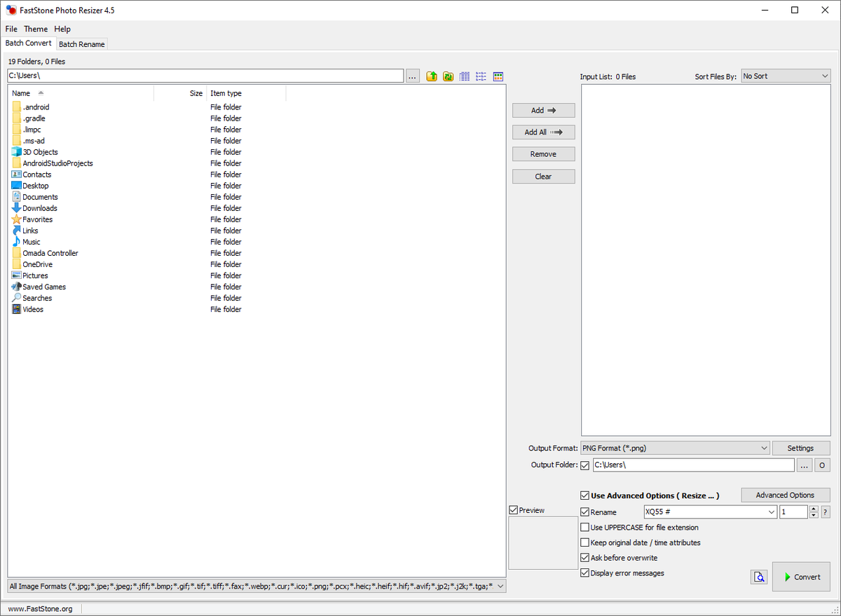
Task: Switch to thumbnails view icon
Action: click(498, 76)
